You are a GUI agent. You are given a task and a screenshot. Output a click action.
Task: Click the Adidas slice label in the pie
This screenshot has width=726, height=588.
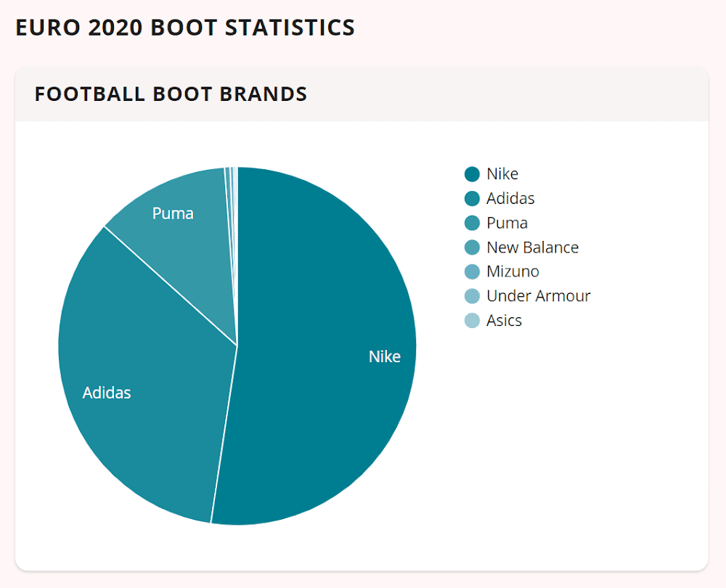[107, 393]
